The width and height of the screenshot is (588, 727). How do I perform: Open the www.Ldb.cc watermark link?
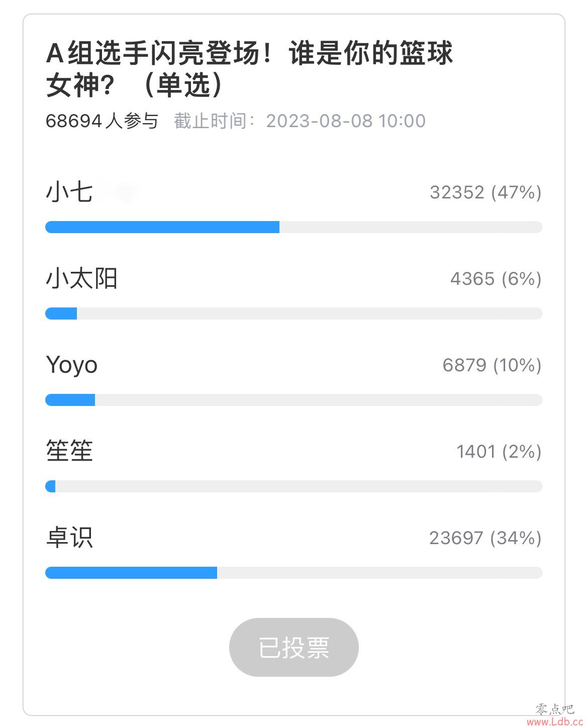pos(554,721)
